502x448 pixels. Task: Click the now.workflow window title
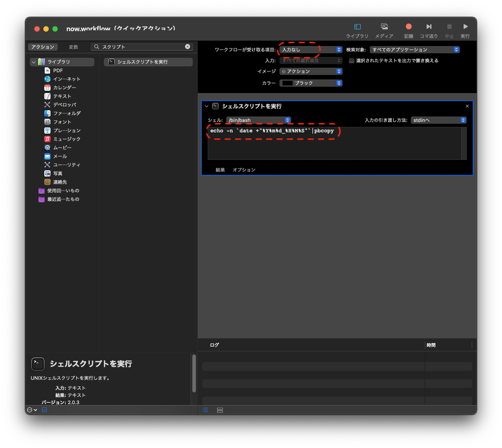121,28
